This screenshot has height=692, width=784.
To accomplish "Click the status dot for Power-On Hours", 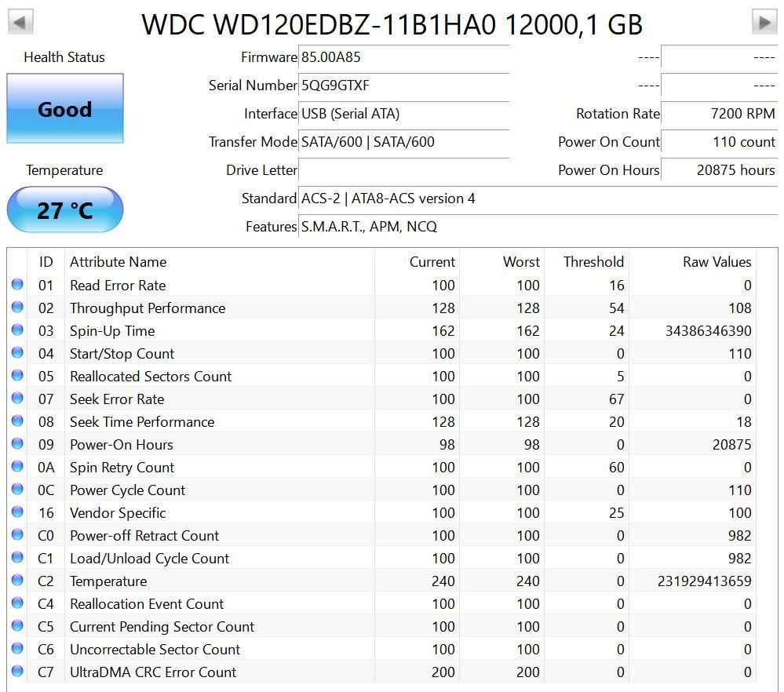I will [17, 443].
